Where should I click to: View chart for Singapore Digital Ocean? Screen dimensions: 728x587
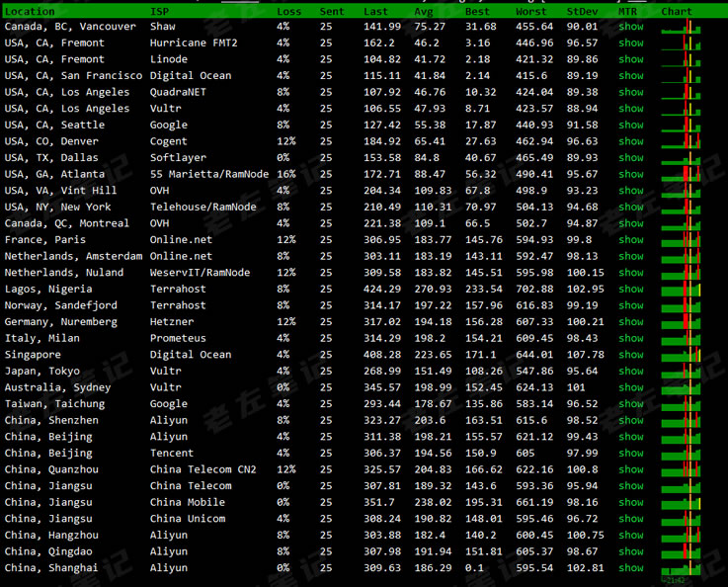(x=682, y=355)
